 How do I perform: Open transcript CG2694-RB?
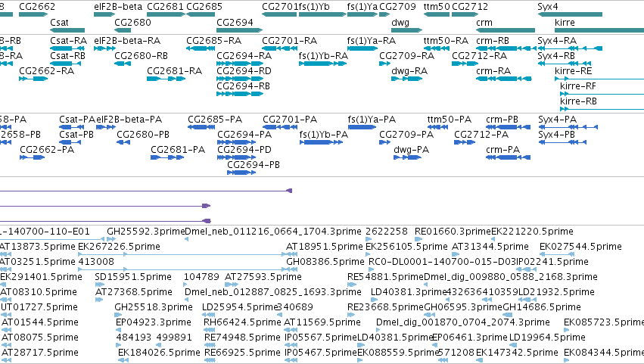point(240,94)
